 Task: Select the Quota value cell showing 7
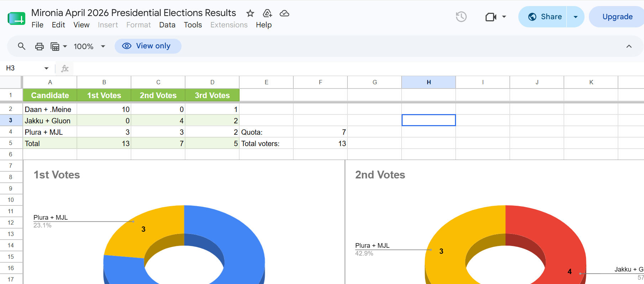[320, 132]
